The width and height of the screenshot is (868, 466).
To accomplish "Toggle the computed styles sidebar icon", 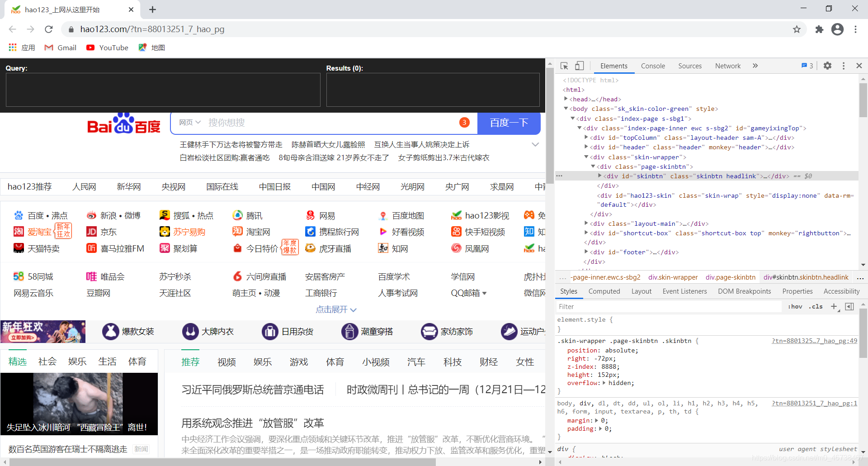I will pos(849,307).
